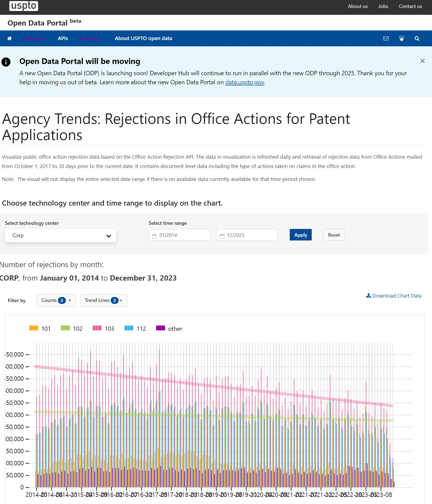Go to the home icon in navbar
The width and height of the screenshot is (432, 504).
point(9,38)
